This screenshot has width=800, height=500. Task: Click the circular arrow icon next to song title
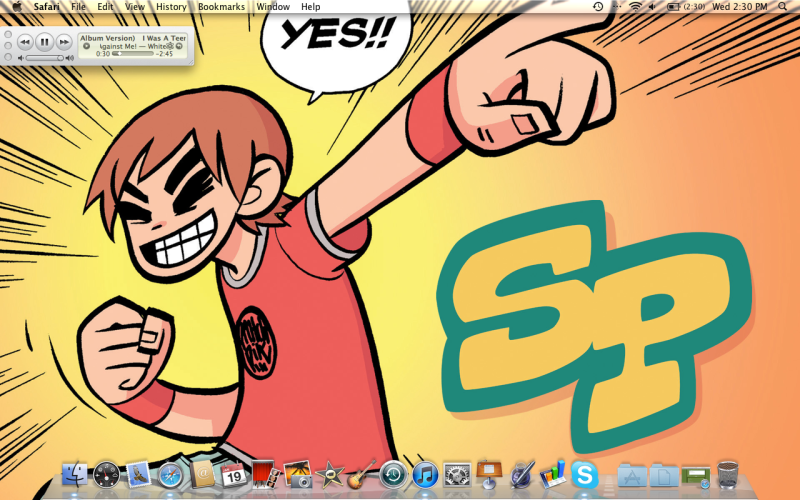pos(179,46)
